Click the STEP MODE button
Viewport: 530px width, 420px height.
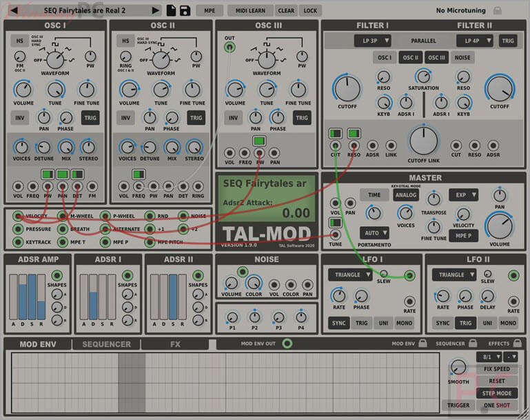pos(496,393)
